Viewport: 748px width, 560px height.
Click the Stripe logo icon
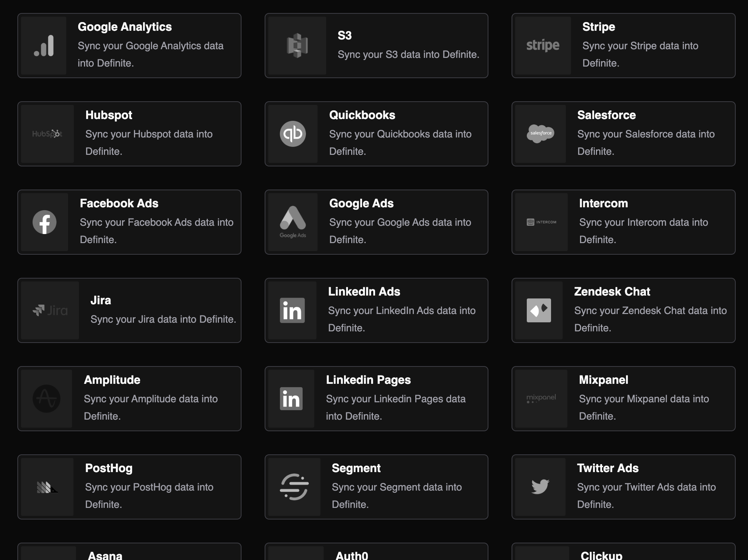click(x=542, y=46)
